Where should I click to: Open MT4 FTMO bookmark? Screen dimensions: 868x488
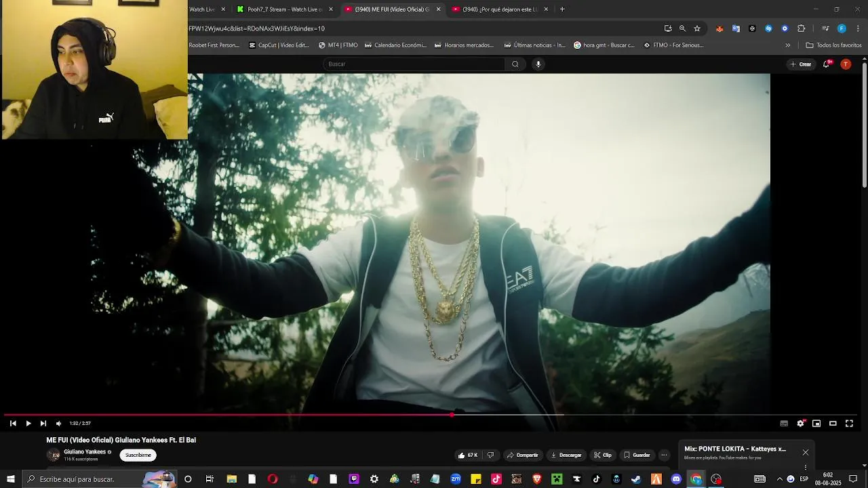coord(338,45)
